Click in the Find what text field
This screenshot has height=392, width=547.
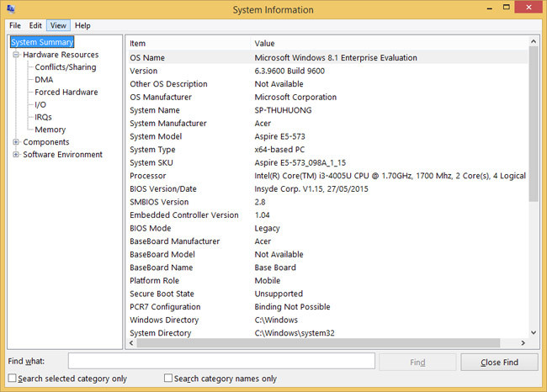(x=220, y=361)
